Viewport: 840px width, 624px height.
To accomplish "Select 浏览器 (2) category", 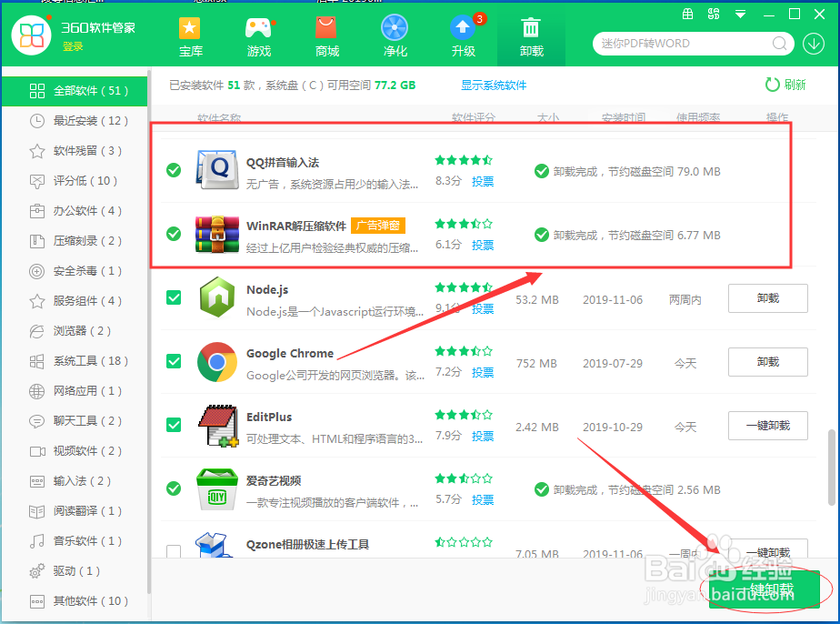I will coord(75,331).
